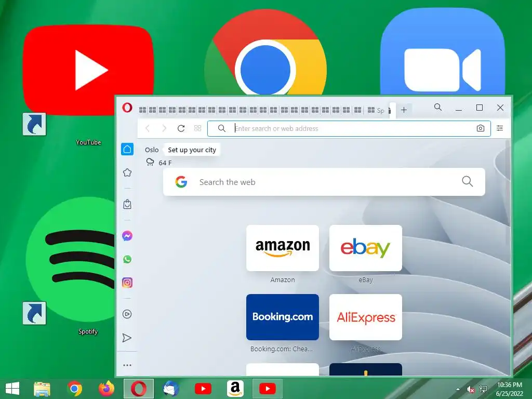Image resolution: width=532 pixels, height=399 pixels.
Task: Launch Chrome from the taskbar
Action: pyautogui.click(x=75, y=389)
